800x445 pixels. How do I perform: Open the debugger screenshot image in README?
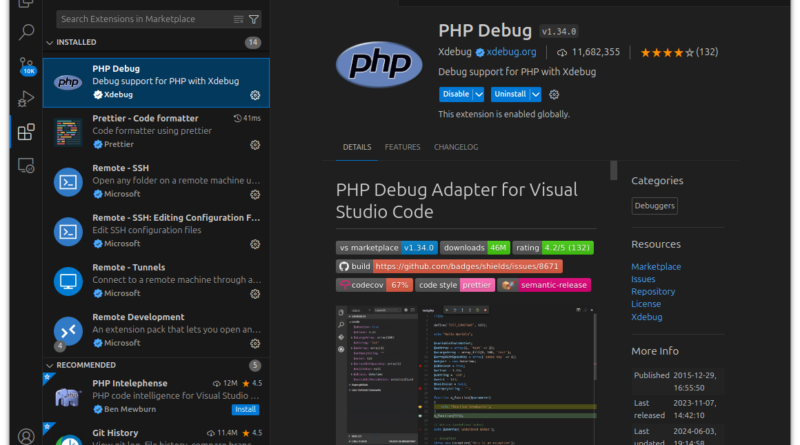point(466,375)
